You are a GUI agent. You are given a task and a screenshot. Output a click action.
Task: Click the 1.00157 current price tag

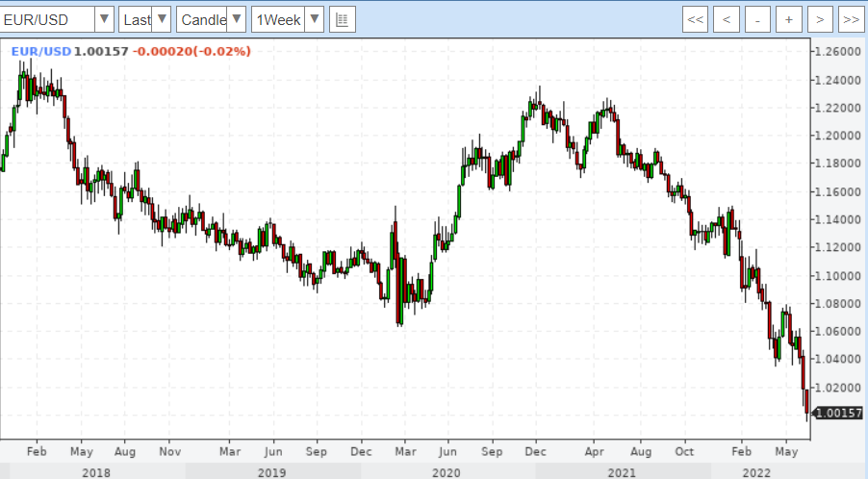pyautogui.click(x=839, y=414)
